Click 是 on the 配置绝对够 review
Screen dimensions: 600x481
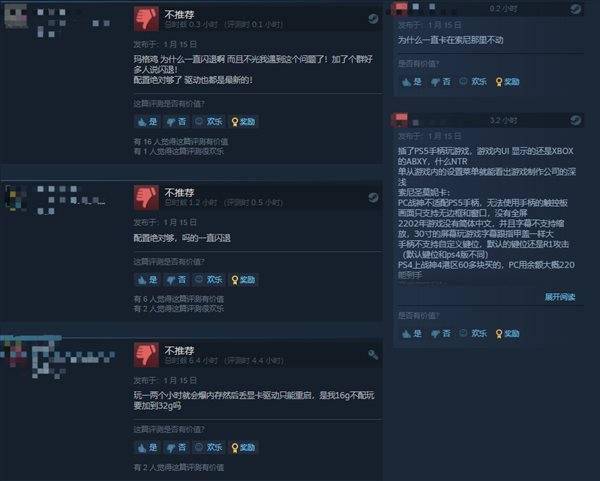[x=148, y=280]
